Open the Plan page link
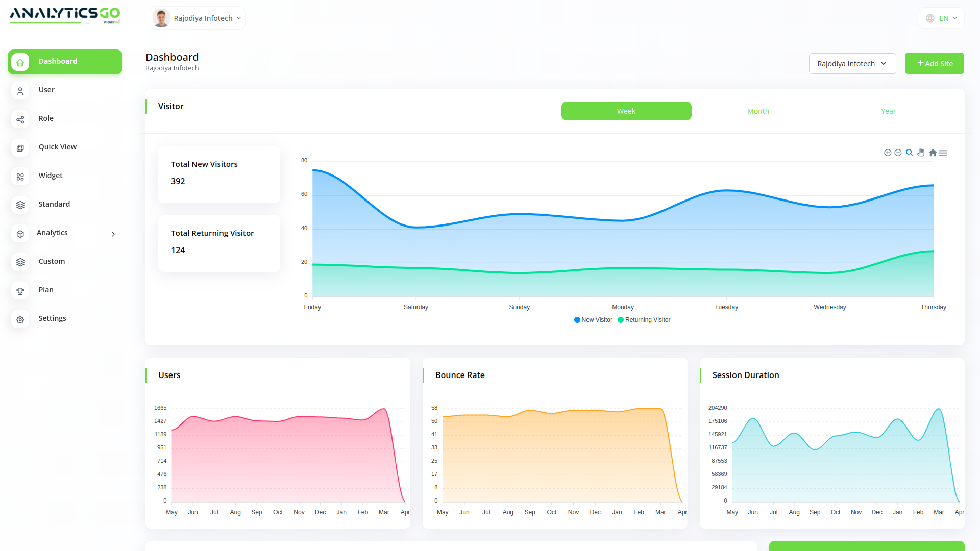The image size is (980, 551). 46,290
